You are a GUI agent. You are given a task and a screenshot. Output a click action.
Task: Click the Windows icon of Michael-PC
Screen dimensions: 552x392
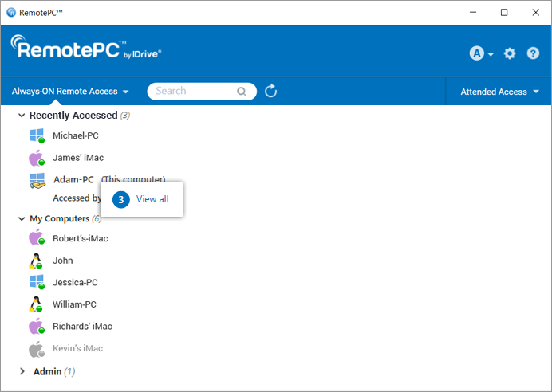37,135
